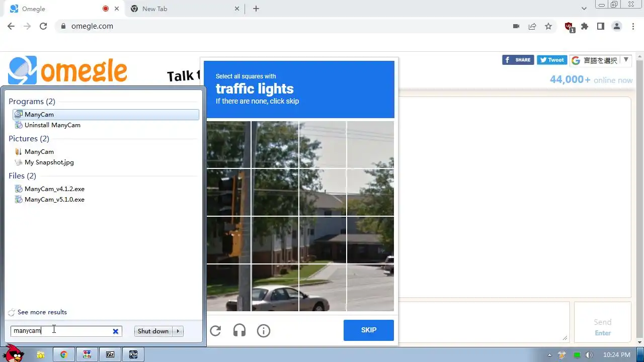Screen dimensions: 644x362
Task: Click the camera indicator in address bar
Action: (516, 26)
